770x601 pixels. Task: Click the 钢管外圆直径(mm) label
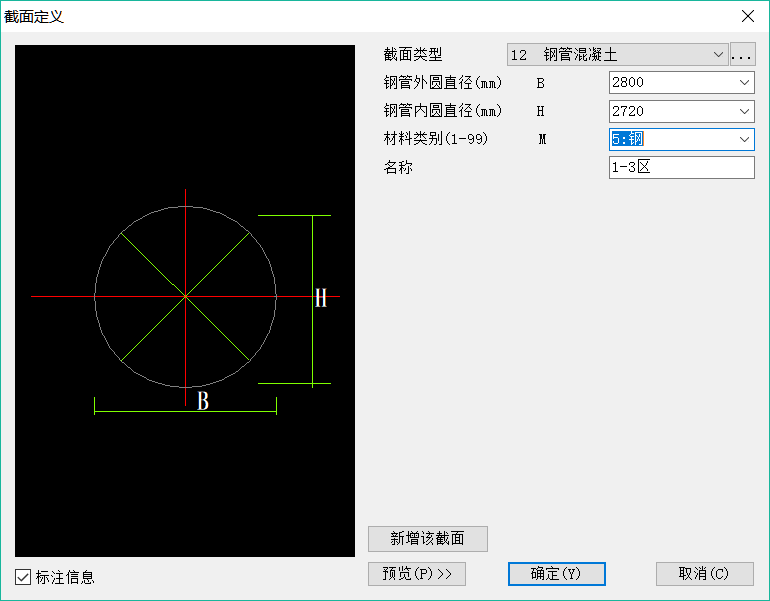tap(442, 82)
